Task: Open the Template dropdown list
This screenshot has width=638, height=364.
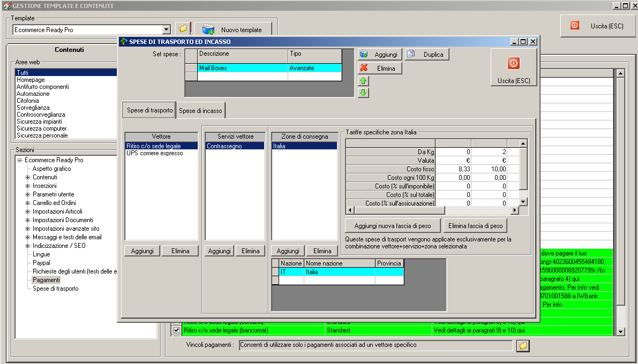Action: [166, 30]
